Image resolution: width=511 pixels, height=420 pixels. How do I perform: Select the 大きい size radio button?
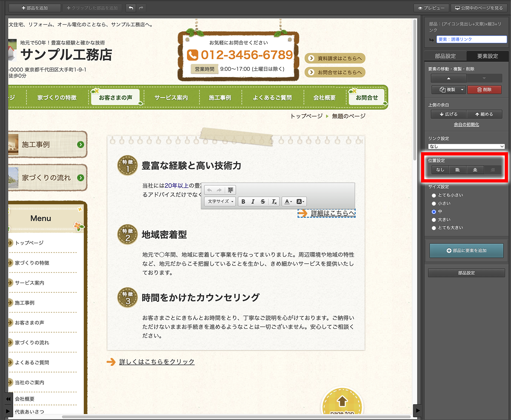434,220
